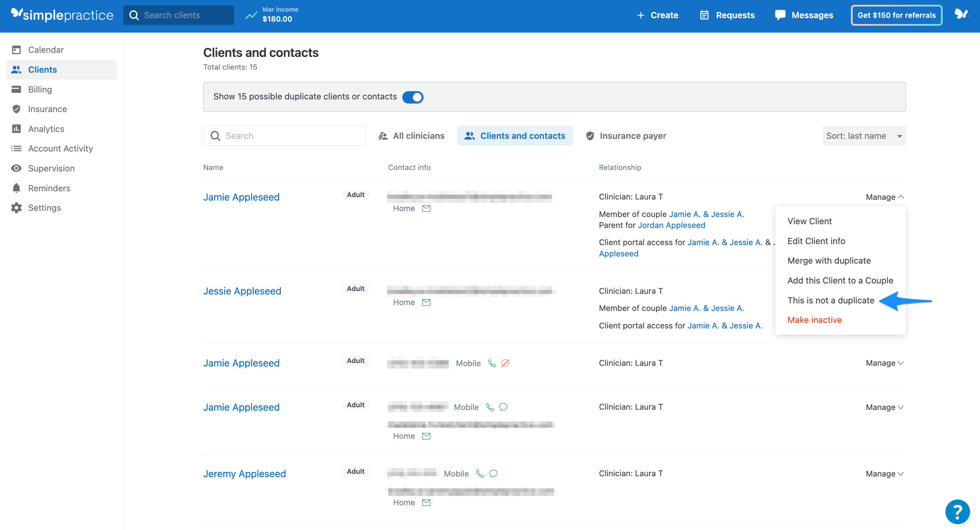Screen dimensions: 980x530
Task: Open the Insurance shield icon
Action: click(x=17, y=109)
